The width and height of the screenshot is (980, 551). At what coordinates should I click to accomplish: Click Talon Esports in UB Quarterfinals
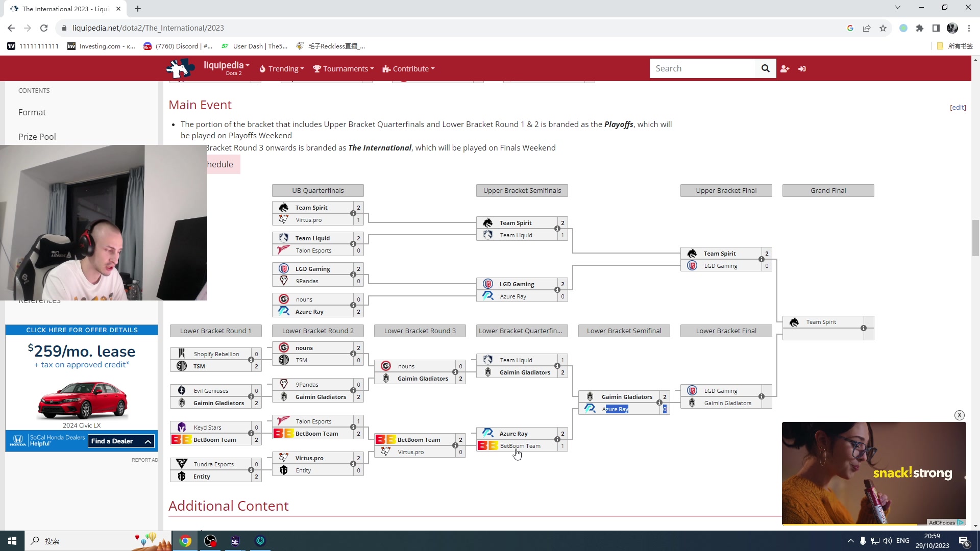click(x=313, y=251)
